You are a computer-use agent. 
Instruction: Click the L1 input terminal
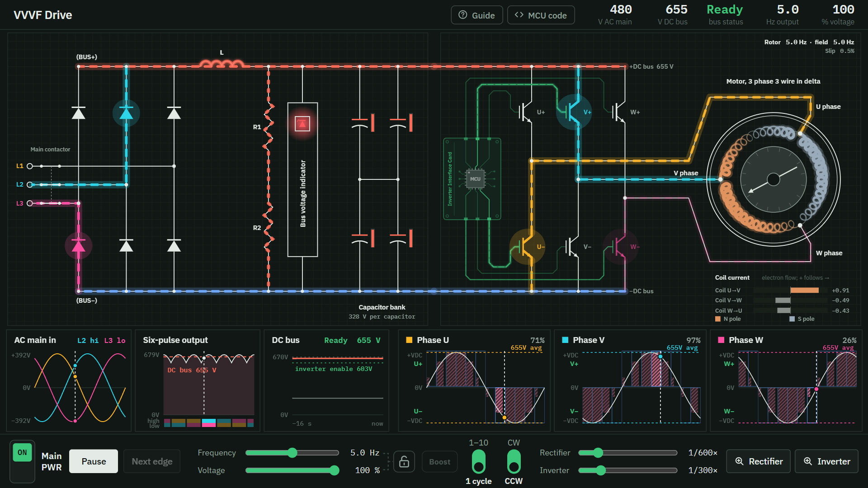click(30, 166)
